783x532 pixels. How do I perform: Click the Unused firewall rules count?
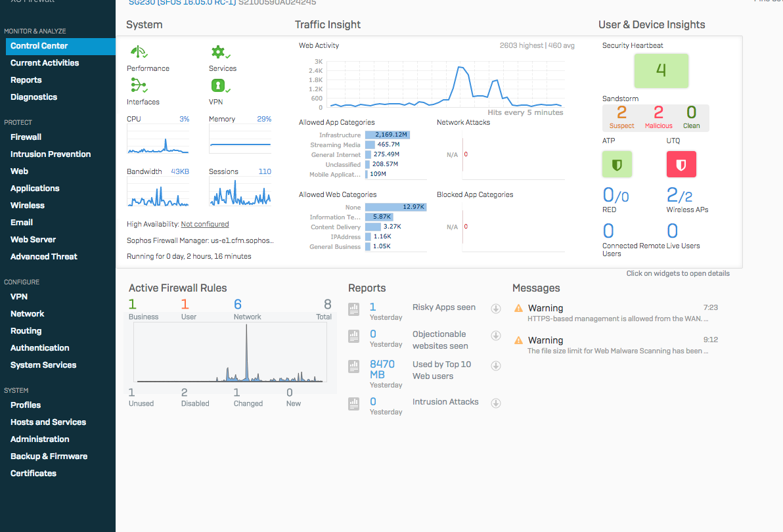pos(132,393)
